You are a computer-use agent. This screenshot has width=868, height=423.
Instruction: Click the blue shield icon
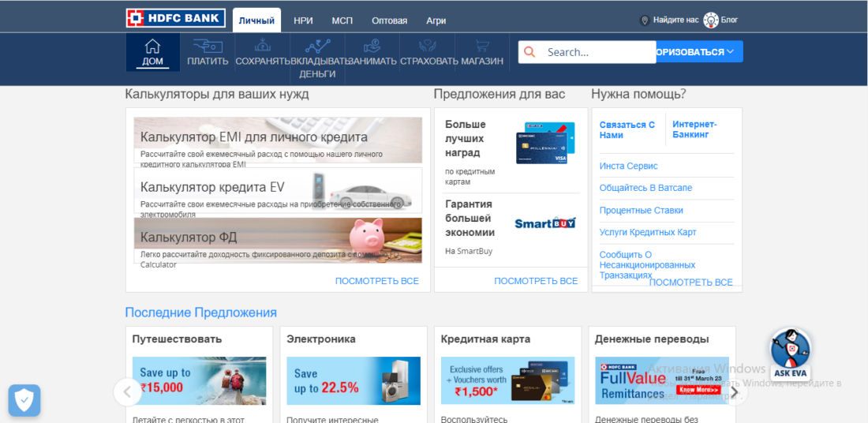24,400
